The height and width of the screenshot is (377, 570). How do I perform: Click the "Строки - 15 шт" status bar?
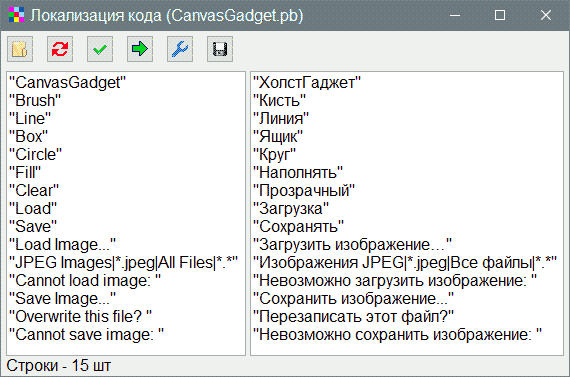(59, 366)
